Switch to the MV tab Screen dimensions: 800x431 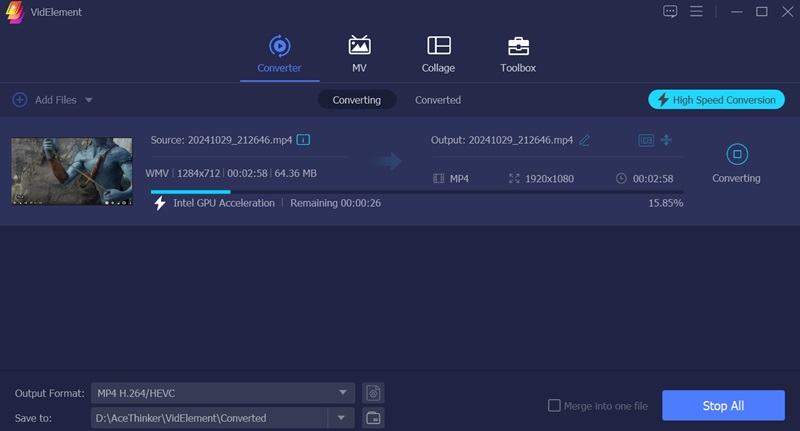(359, 54)
